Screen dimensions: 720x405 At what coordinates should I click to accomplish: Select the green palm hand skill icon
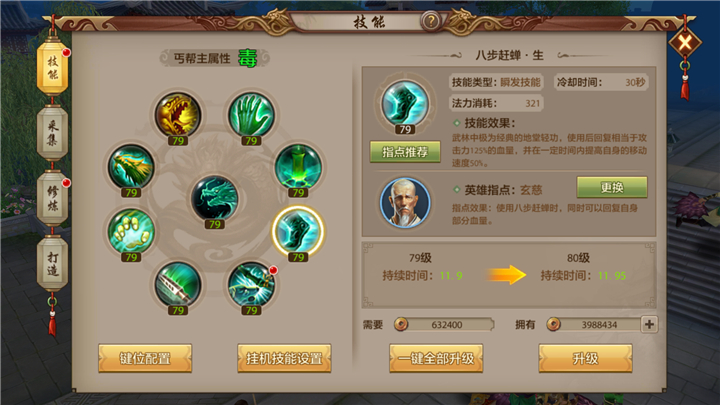252,115
